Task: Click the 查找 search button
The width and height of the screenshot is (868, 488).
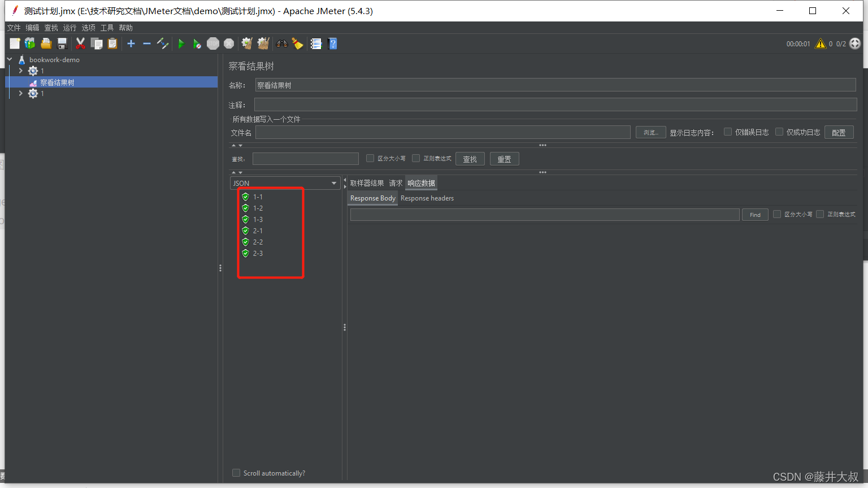Action: [470, 159]
